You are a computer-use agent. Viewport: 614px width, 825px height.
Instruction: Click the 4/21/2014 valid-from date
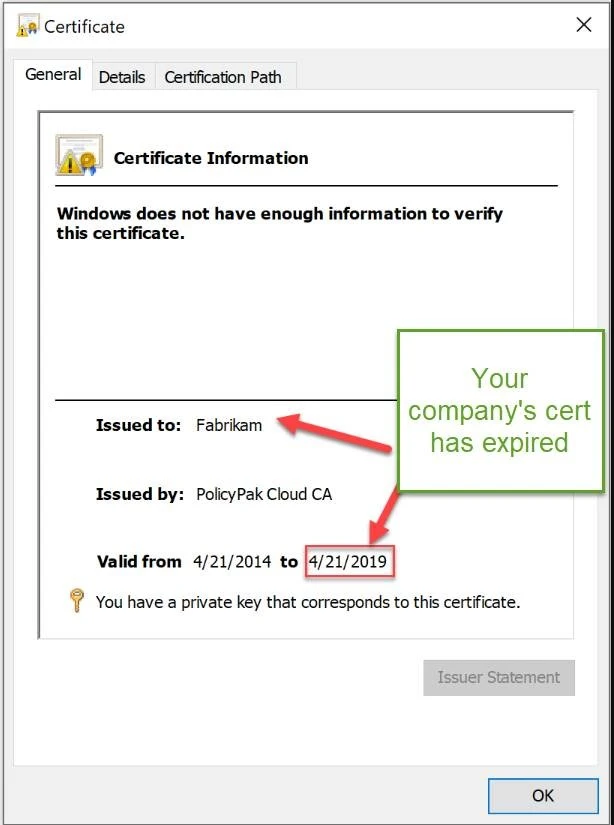(232, 562)
